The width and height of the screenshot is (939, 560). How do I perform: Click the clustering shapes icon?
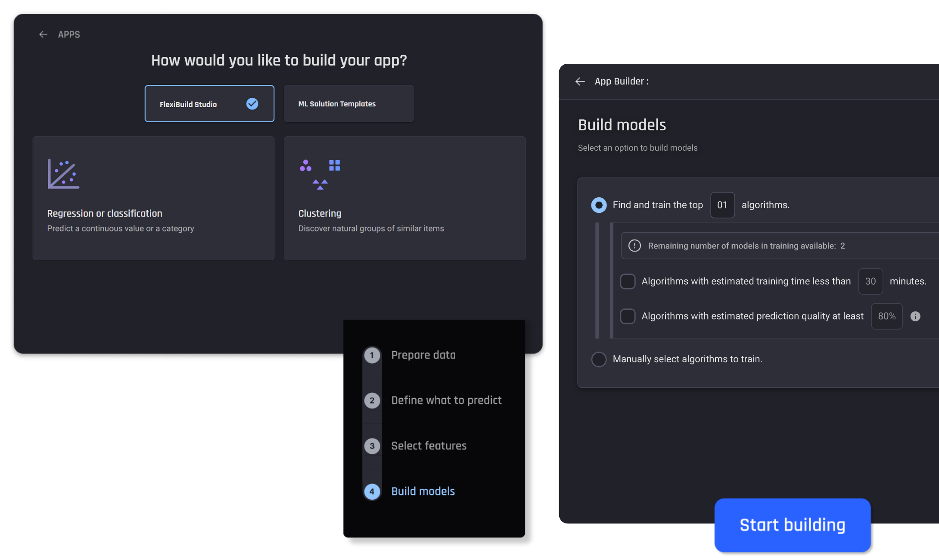pos(320,174)
